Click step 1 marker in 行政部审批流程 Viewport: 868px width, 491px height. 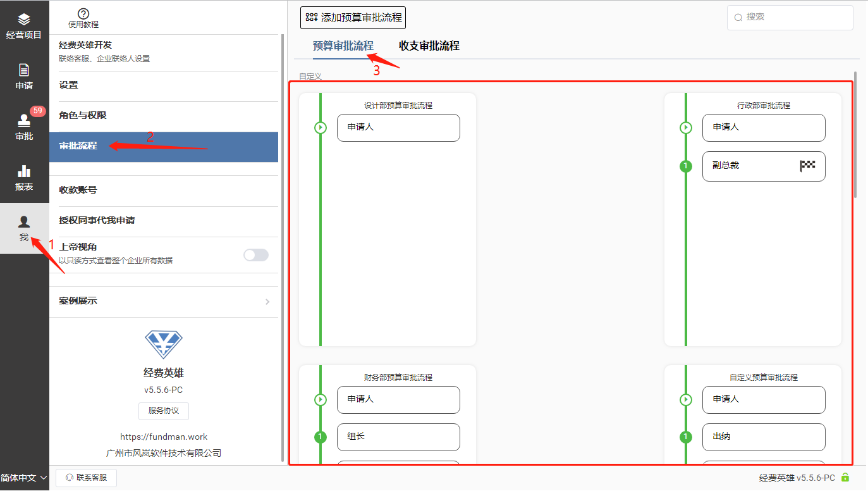(686, 166)
